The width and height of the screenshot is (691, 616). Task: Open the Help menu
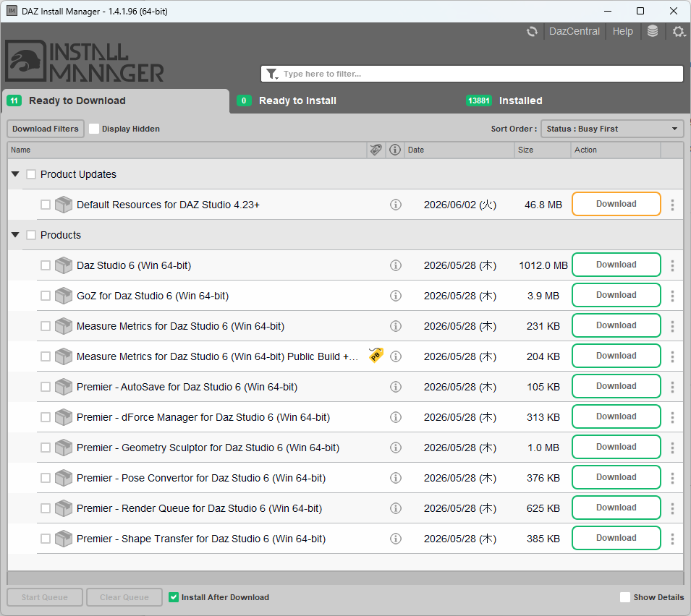(x=622, y=31)
